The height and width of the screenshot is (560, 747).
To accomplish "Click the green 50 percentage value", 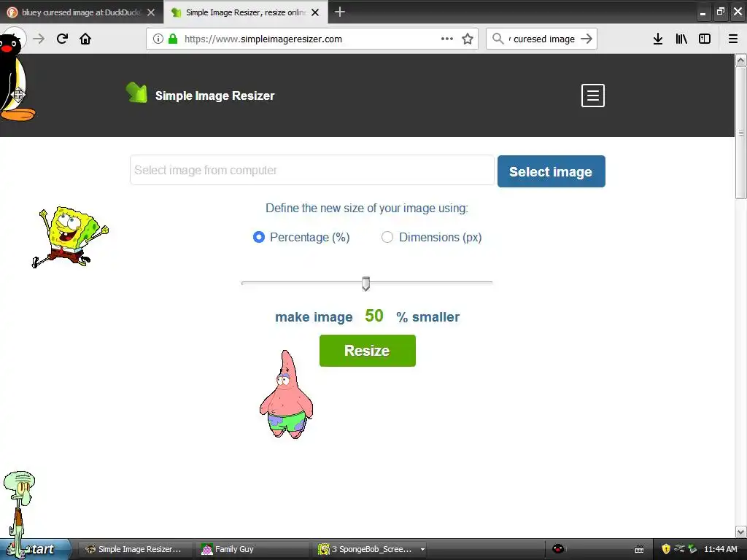I will coord(374,316).
